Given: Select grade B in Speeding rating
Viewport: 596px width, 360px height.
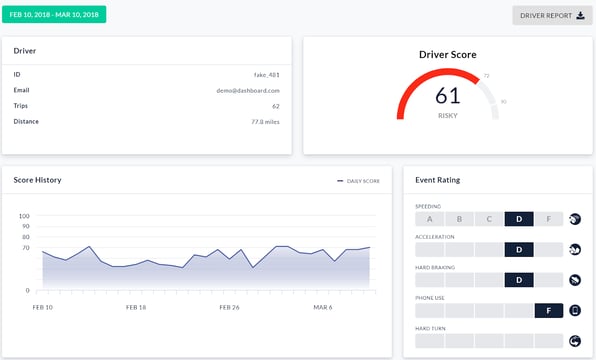Looking at the screenshot, I should click(459, 219).
